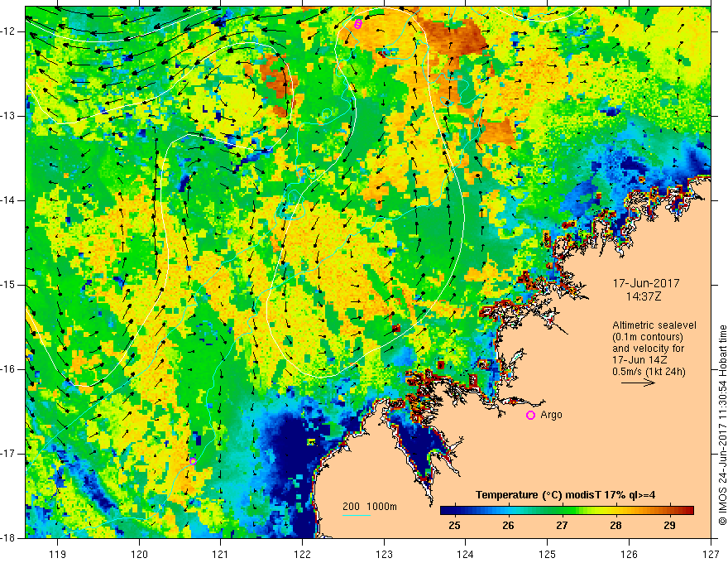Click the longitude axis label '119'
The height and width of the screenshot is (563, 728).
point(57,554)
